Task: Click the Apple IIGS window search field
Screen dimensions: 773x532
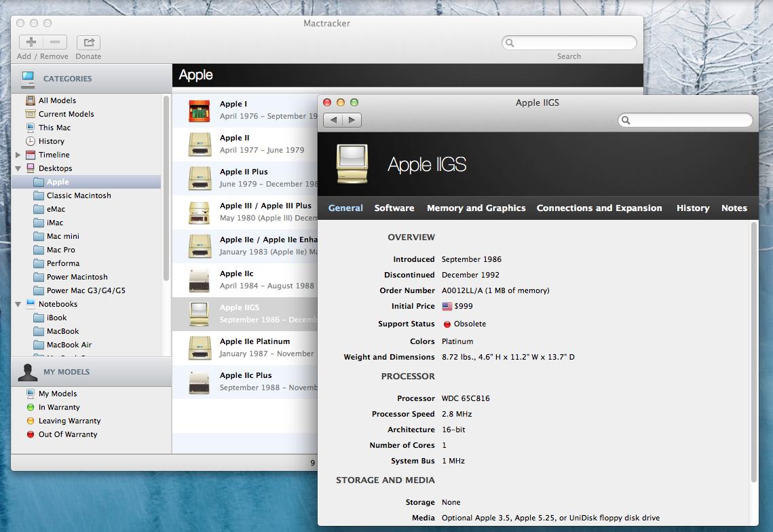Action: (685, 120)
